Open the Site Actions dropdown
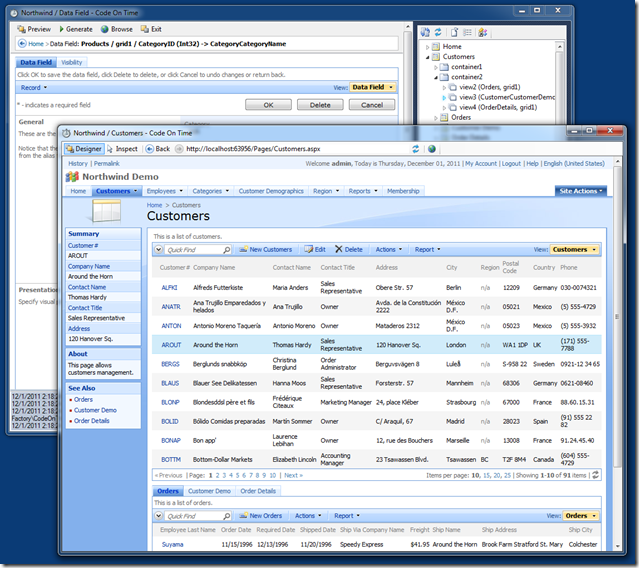 (579, 190)
